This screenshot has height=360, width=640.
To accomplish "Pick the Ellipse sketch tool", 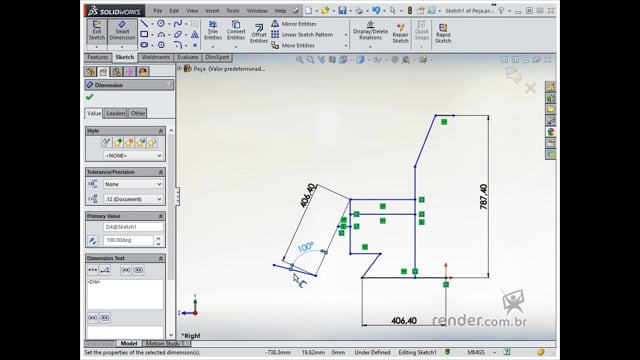I will [178, 34].
